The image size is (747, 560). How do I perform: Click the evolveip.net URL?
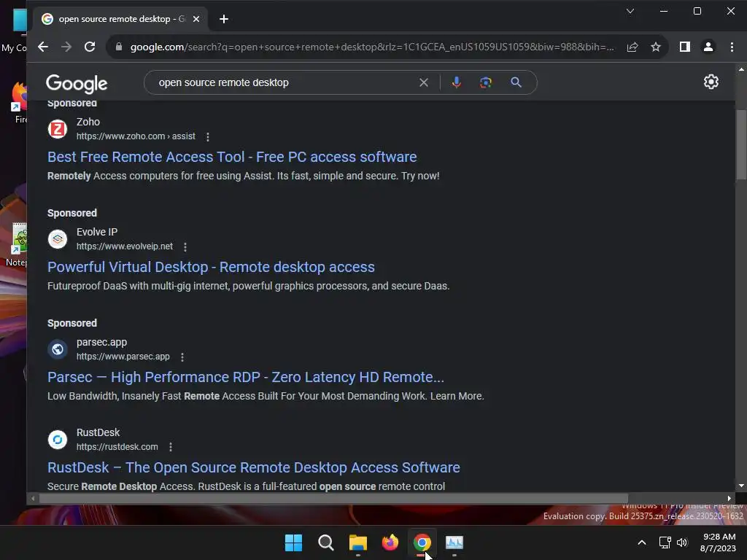click(x=124, y=246)
